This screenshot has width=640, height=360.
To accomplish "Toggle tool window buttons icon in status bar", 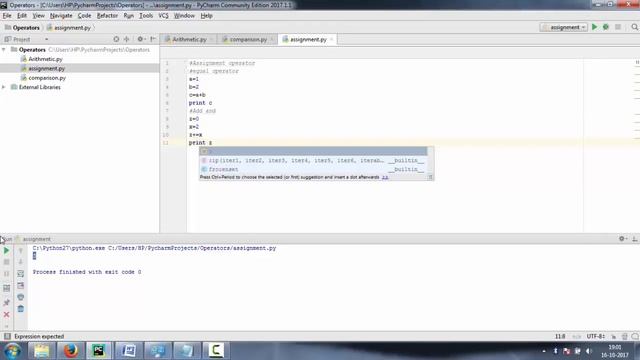I will click(x=7, y=336).
